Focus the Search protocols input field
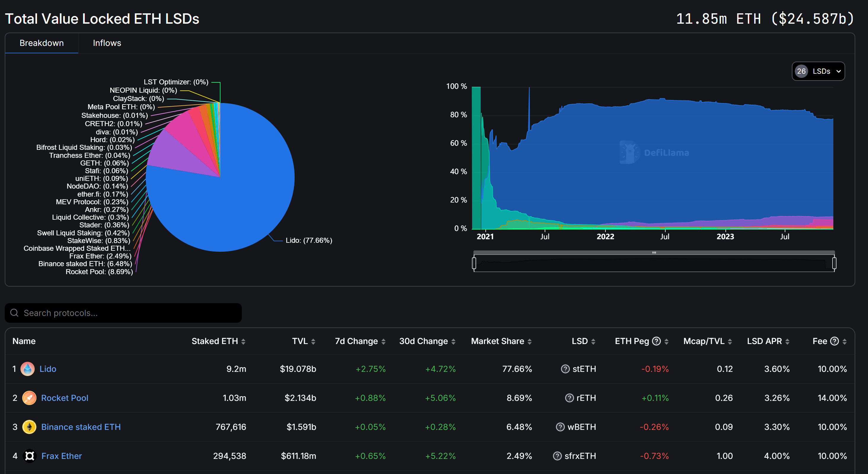Screen dimensions: 868x474 coord(123,313)
